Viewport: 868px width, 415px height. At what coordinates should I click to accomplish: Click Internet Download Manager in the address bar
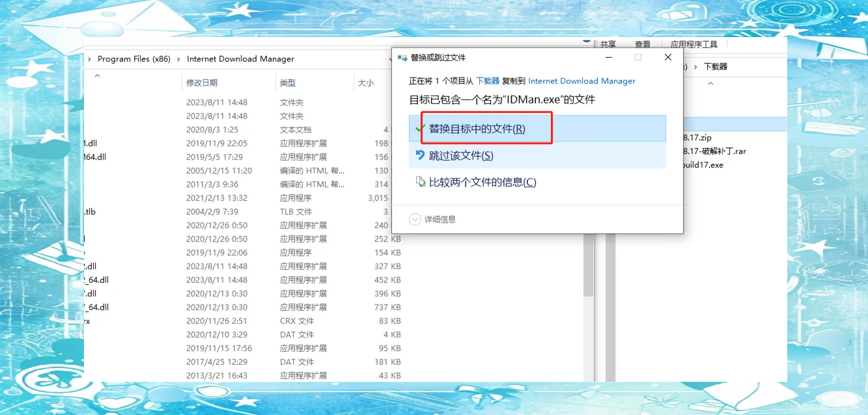(240, 59)
